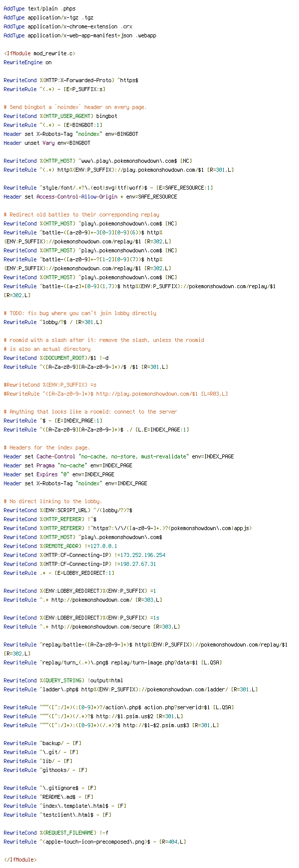The width and height of the screenshot is (299, 868).
Task: Select the comment '# Headers for the index page.'
Action: pyautogui.click(x=47, y=448)
